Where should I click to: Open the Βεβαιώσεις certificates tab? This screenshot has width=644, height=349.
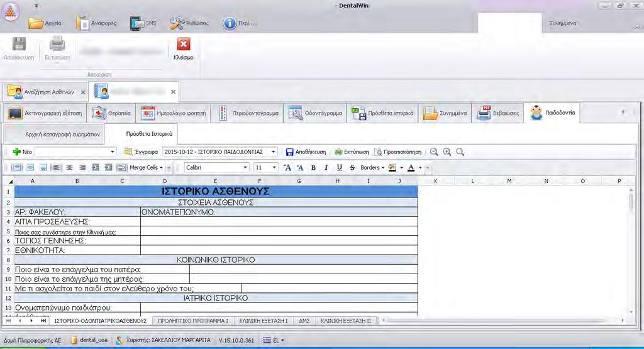pyautogui.click(x=498, y=113)
